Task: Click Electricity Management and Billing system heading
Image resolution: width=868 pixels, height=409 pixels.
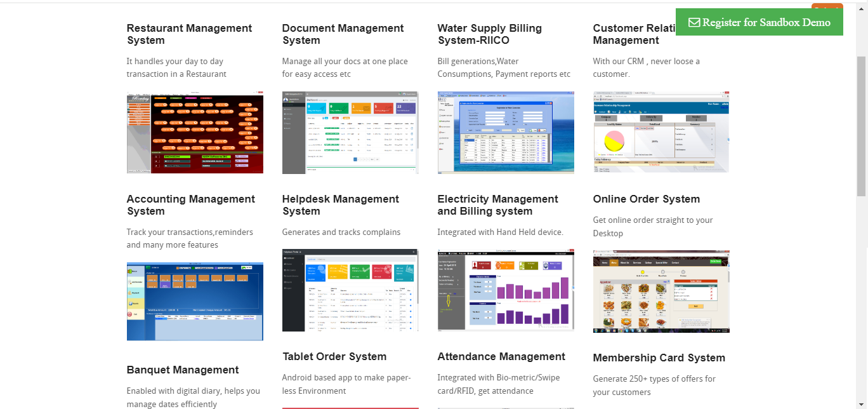Action: pyautogui.click(x=498, y=205)
